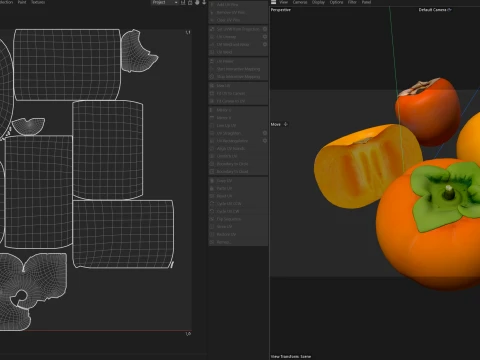Click the icon right after the Project dropdown
Viewport: 480px width, 360px height.
click(x=183, y=2)
